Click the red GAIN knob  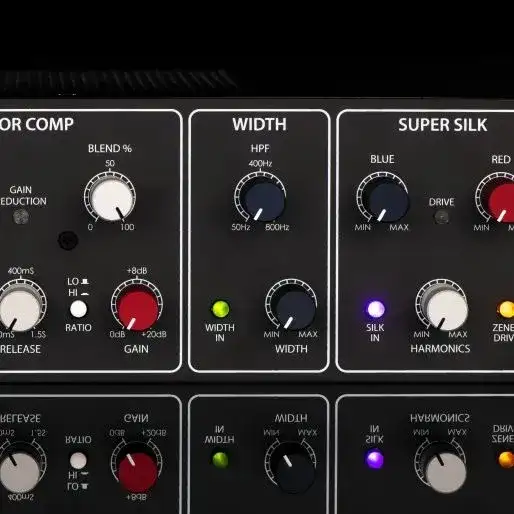click(x=138, y=309)
